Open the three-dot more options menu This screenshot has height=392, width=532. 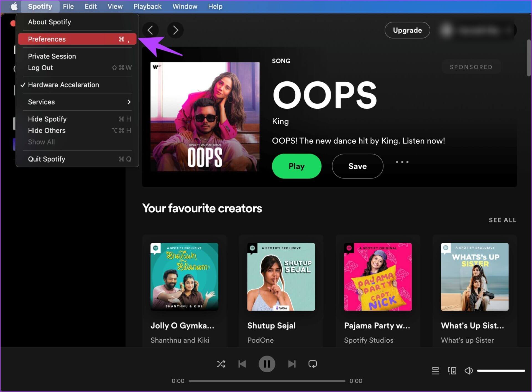402,162
